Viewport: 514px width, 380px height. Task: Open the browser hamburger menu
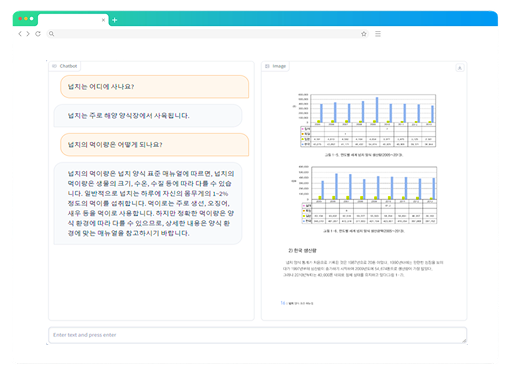378,34
